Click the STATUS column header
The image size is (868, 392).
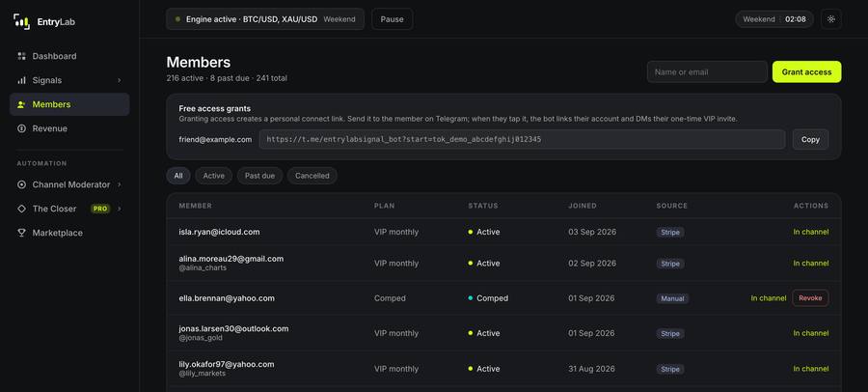click(x=483, y=206)
